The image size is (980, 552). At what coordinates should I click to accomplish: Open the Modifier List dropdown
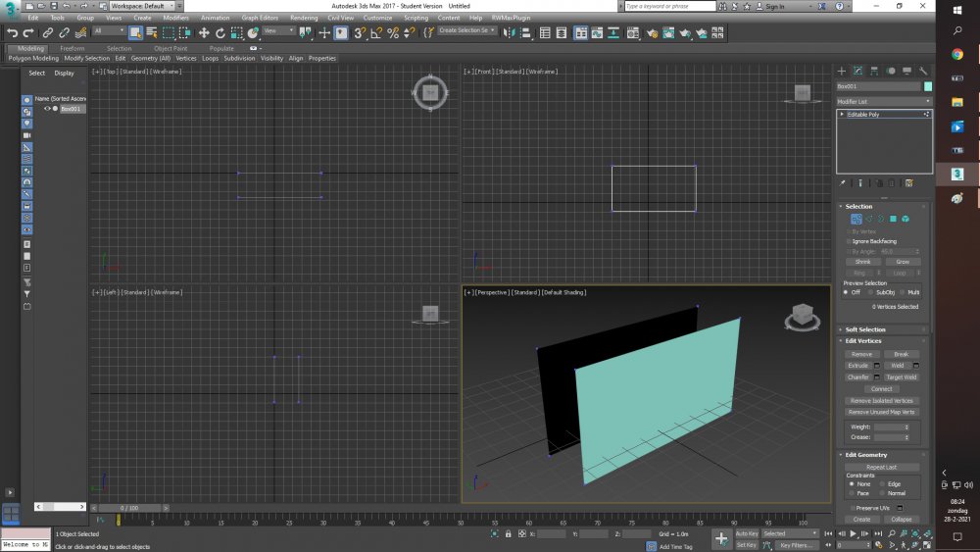click(884, 101)
